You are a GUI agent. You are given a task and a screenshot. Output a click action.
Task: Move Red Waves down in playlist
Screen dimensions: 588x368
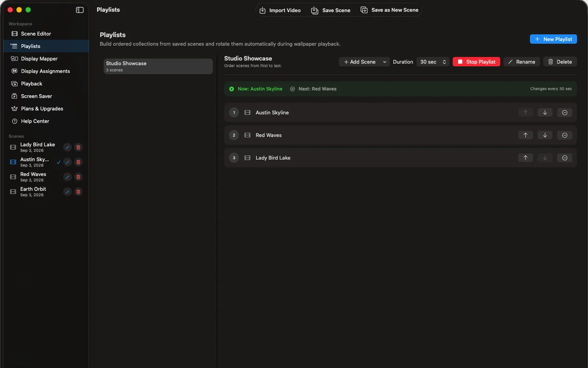(x=545, y=135)
